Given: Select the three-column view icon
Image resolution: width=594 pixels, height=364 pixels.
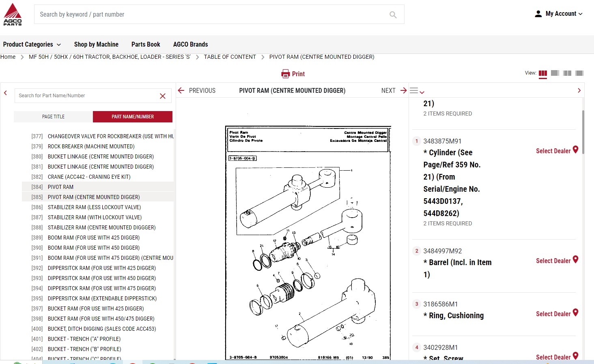Looking at the screenshot, I should pos(543,73).
